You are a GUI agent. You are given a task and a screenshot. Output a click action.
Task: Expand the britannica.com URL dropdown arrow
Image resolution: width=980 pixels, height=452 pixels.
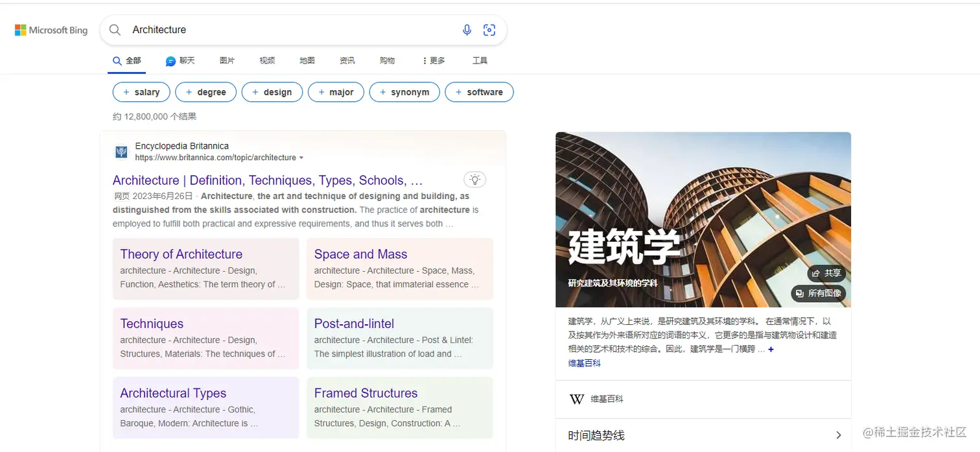(x=301, y=158)
